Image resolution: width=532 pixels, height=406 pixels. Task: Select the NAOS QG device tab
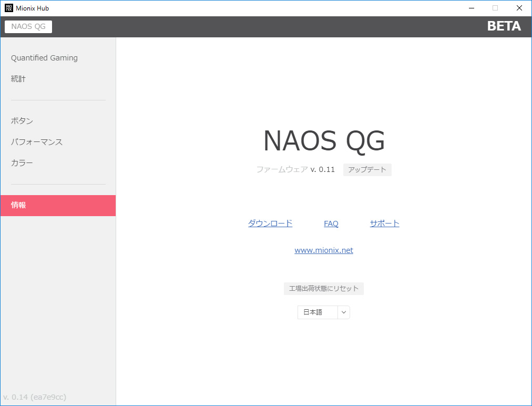(28, 27)
